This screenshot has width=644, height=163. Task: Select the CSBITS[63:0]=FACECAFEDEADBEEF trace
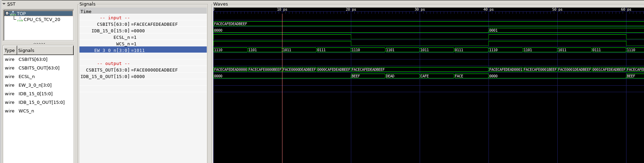click(137, 24)
